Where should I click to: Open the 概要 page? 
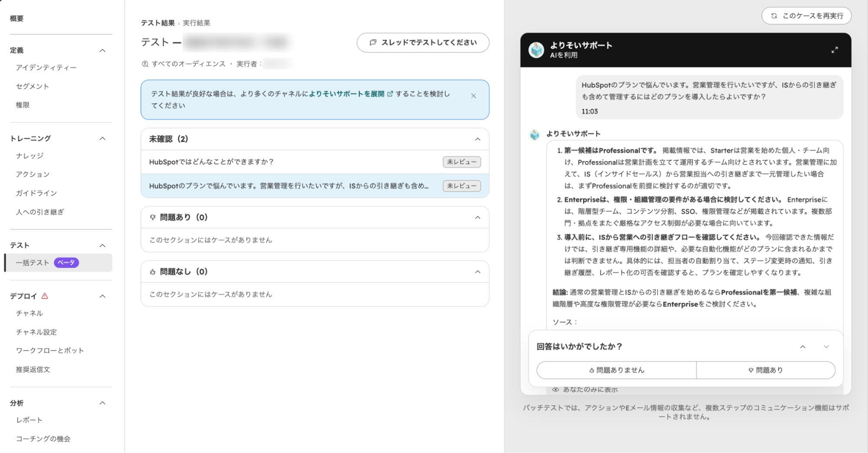coord(17,18)
